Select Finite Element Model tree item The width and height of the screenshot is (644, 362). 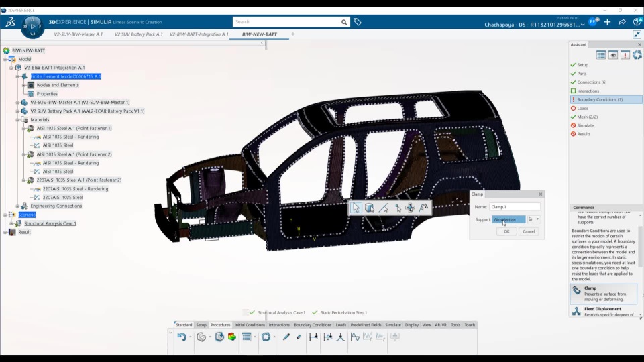(x=66, y=76)
